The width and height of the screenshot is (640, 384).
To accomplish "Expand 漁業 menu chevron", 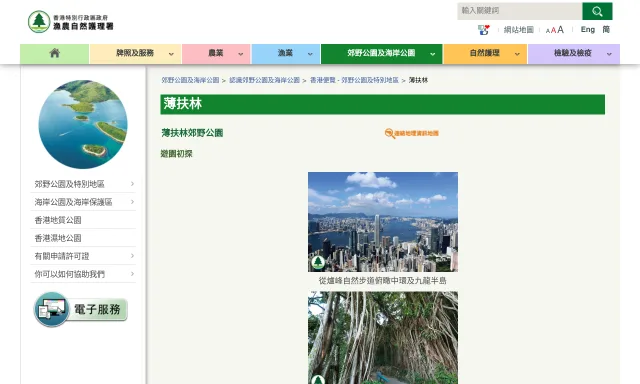I will click(310, 54).
